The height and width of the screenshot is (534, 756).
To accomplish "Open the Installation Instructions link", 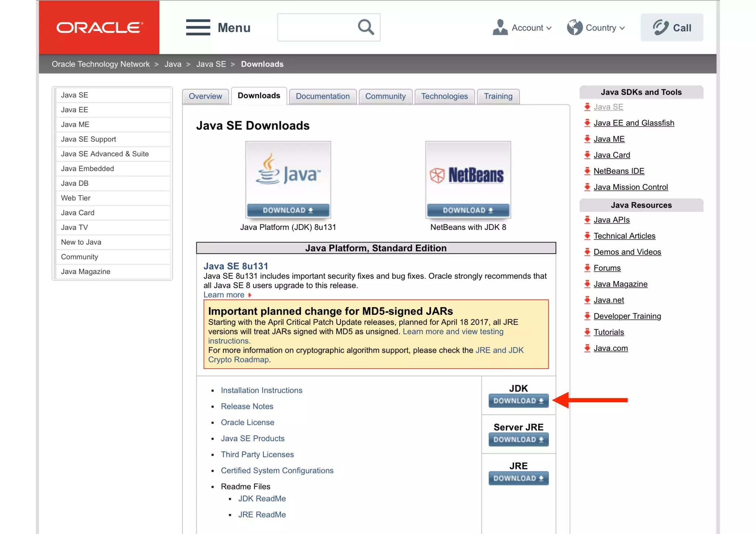I will pyautogui.click(x=261, y=390).
